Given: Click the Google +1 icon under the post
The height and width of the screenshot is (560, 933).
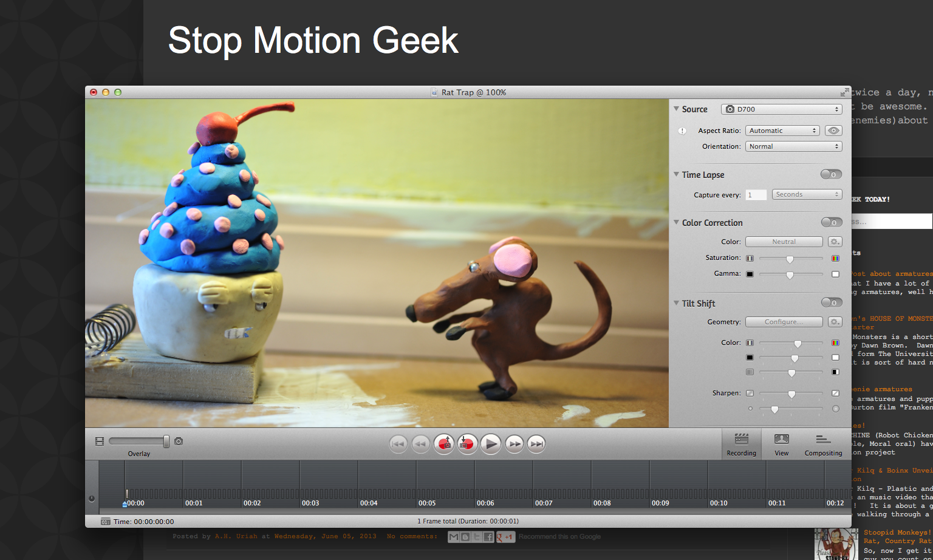Looking at the screenshot, I should click(x=505, y=537).
